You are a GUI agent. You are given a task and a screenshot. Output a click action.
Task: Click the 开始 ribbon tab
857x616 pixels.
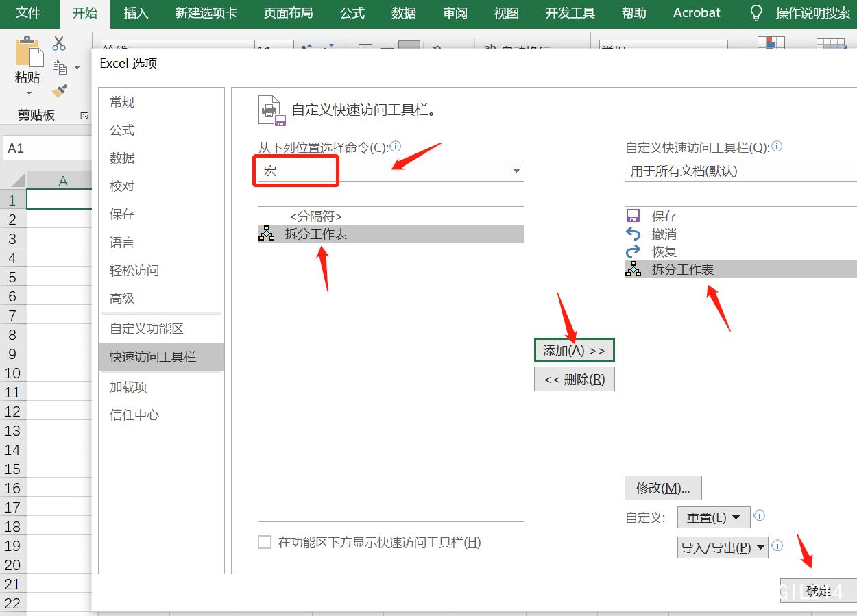(x=85, y=13)
